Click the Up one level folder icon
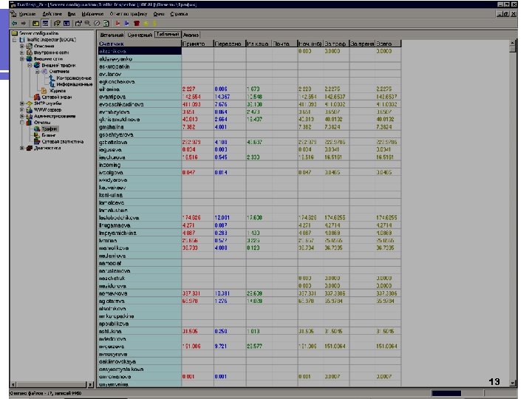 click(35, 23)
